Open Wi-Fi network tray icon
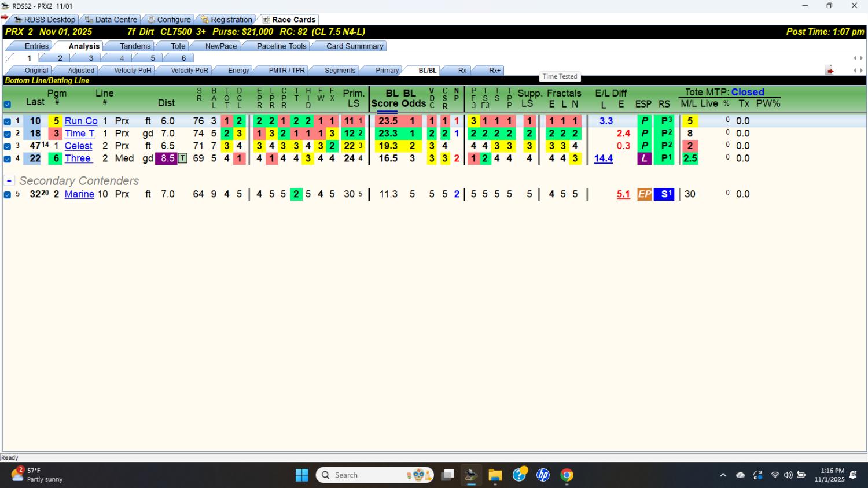 (x=775, y=475)
